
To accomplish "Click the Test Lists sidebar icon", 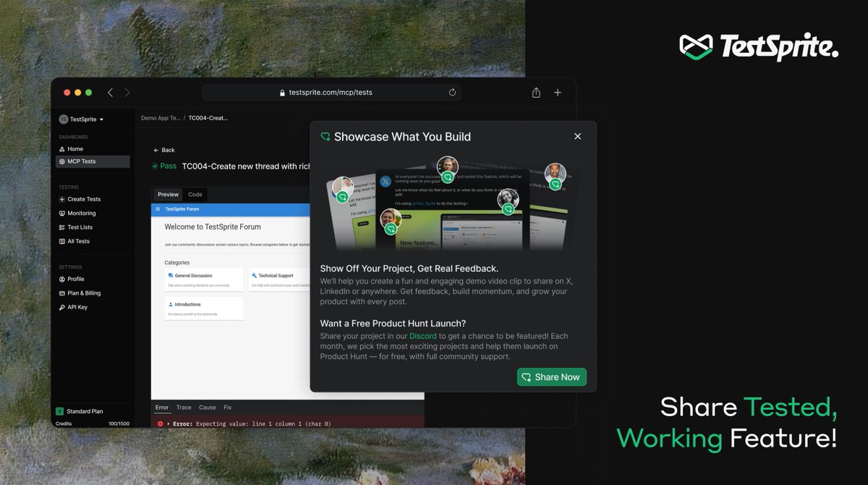I will (61, 227).
